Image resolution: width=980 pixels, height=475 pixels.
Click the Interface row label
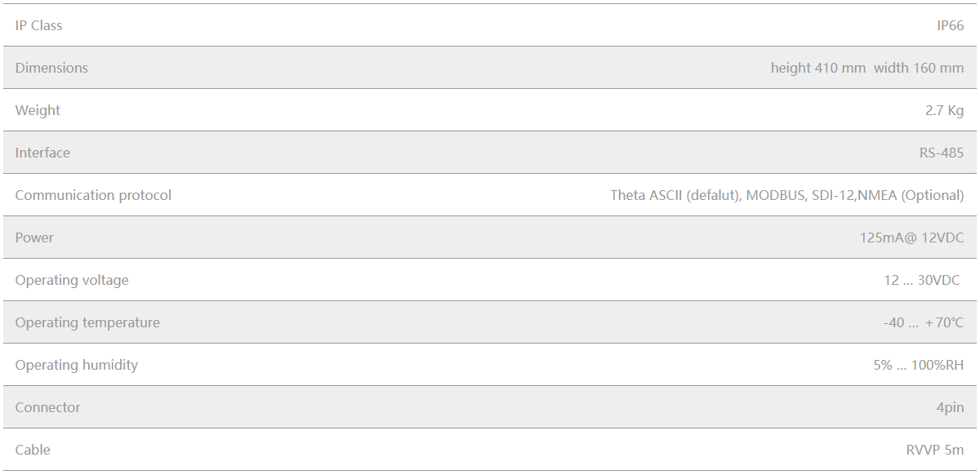(42, 153)
